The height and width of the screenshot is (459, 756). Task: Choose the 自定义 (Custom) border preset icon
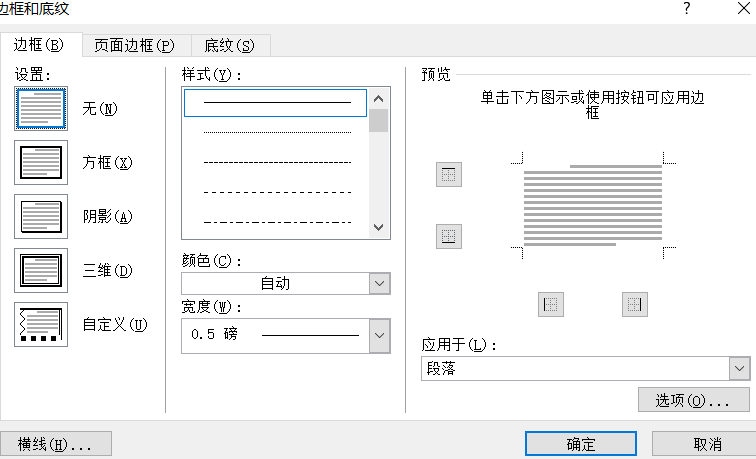[x=41, y=324]
